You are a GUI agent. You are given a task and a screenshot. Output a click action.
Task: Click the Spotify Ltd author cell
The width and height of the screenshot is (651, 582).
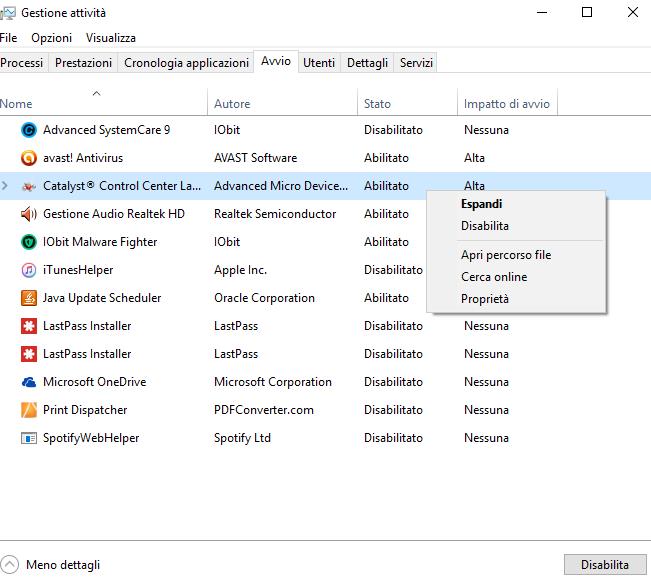click(x=242, y=438)
